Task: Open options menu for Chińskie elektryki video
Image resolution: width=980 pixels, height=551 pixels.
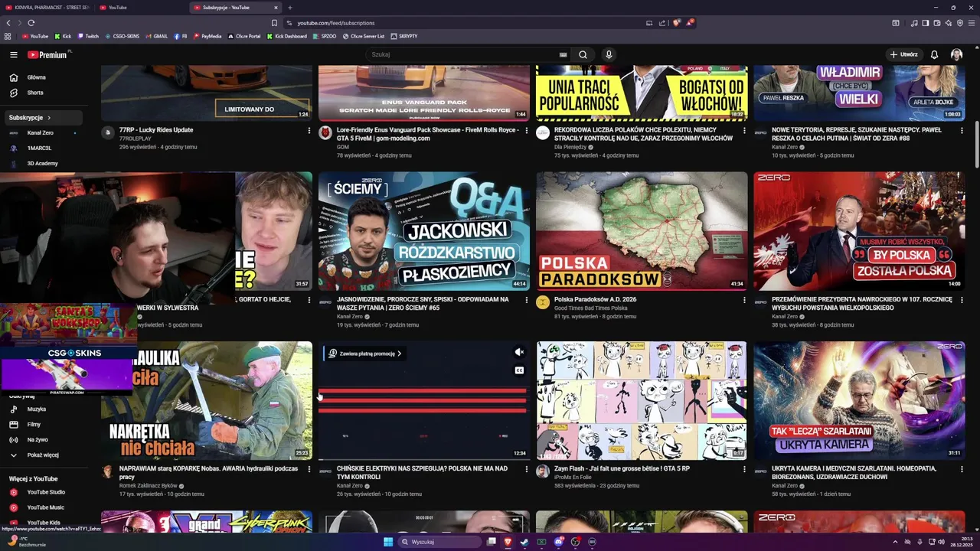Action: [527, 469]
